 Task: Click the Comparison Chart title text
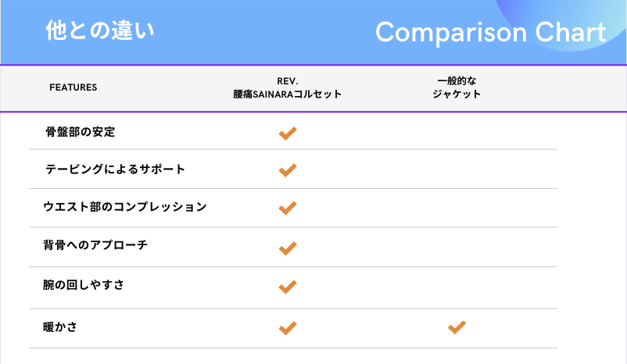tap(491, 32)
